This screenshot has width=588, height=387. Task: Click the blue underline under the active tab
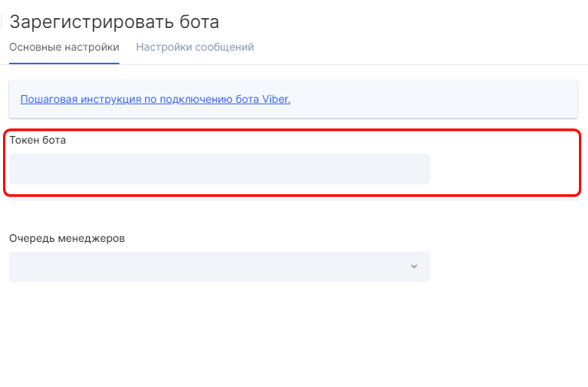pyautogui.click(x=64, y=63)
